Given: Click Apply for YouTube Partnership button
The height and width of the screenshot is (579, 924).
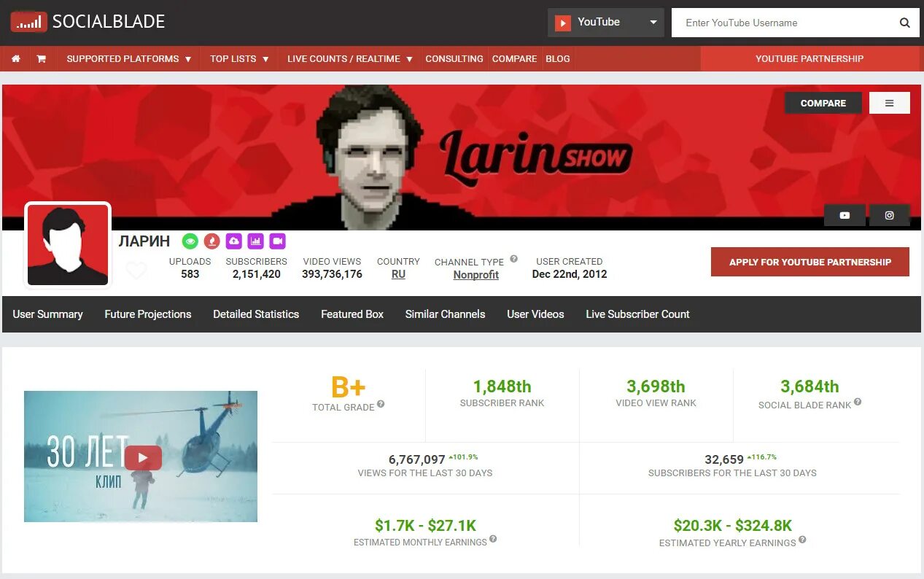Looking at the screenshot, I should click(x=810, y=262).
